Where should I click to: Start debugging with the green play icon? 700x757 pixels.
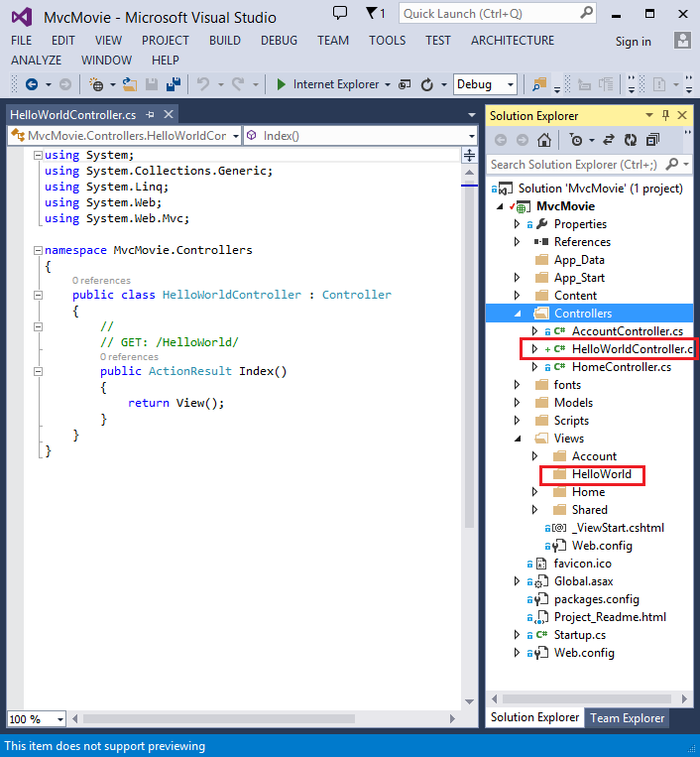click(x=281, y=84)
